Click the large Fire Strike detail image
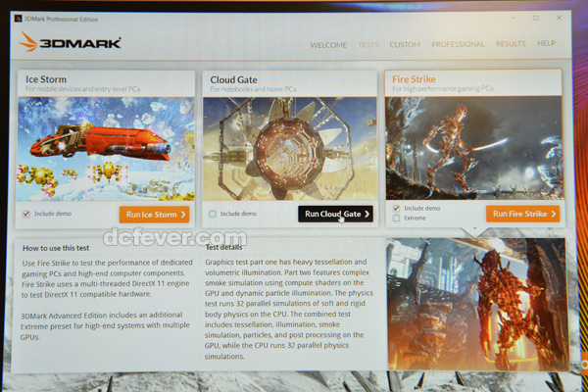Image resolution: width=588 pixels, height=392 pixels. tap(476, 304)
